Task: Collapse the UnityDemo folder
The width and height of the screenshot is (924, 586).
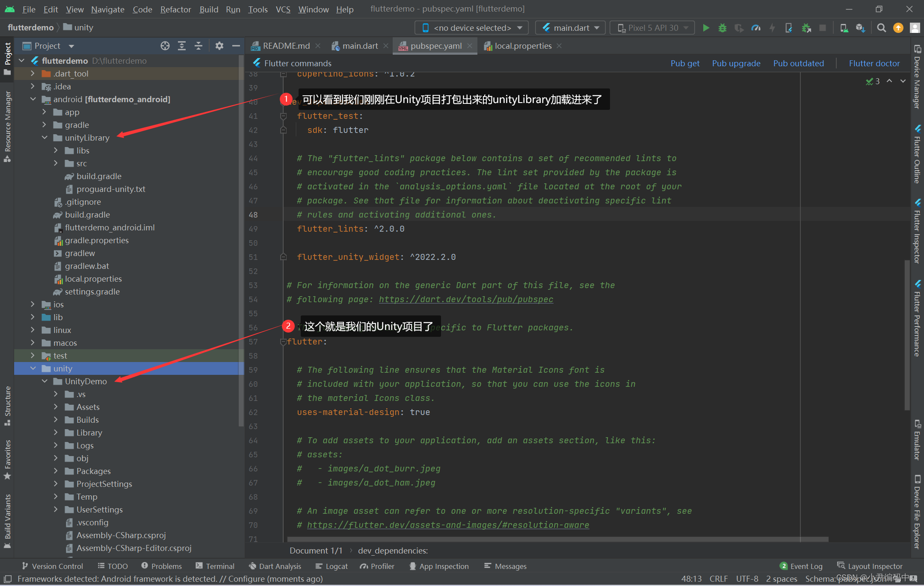Action: tap(44, 381)
